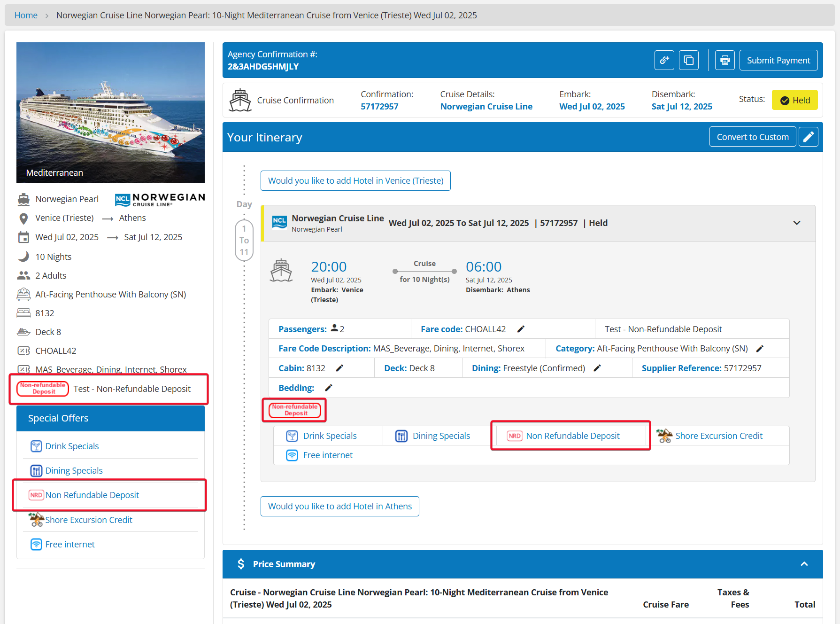Click the Non-refundable Deposit badge under Bedding
The image size is (840, 624).
pos(295,410)
